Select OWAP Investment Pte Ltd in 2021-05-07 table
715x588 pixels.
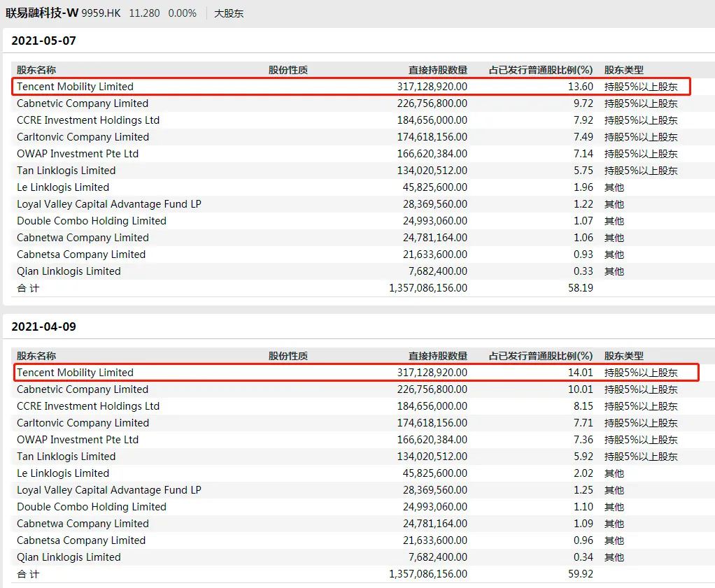(78, 154)
